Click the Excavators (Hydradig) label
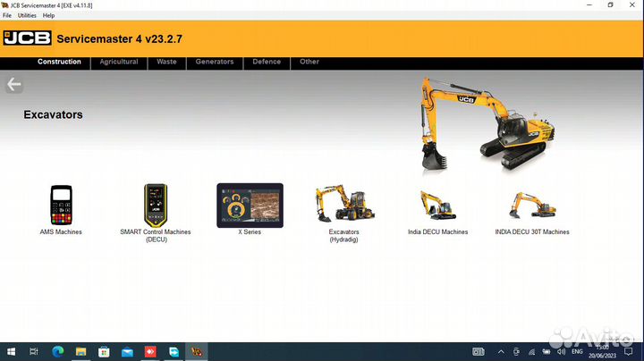 344,236
